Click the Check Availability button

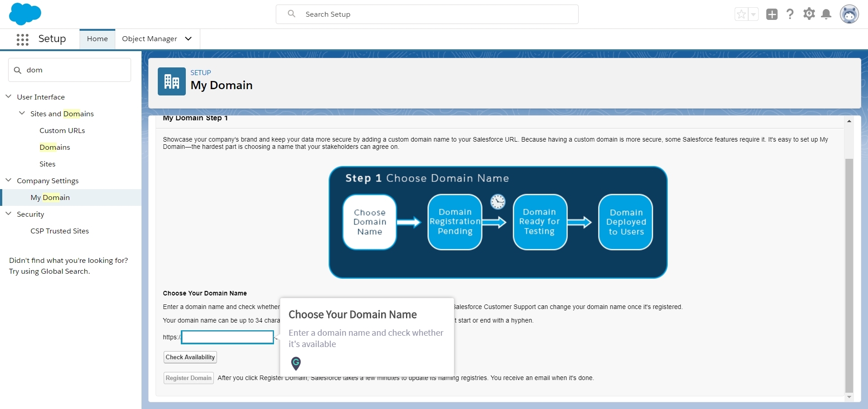190,357
